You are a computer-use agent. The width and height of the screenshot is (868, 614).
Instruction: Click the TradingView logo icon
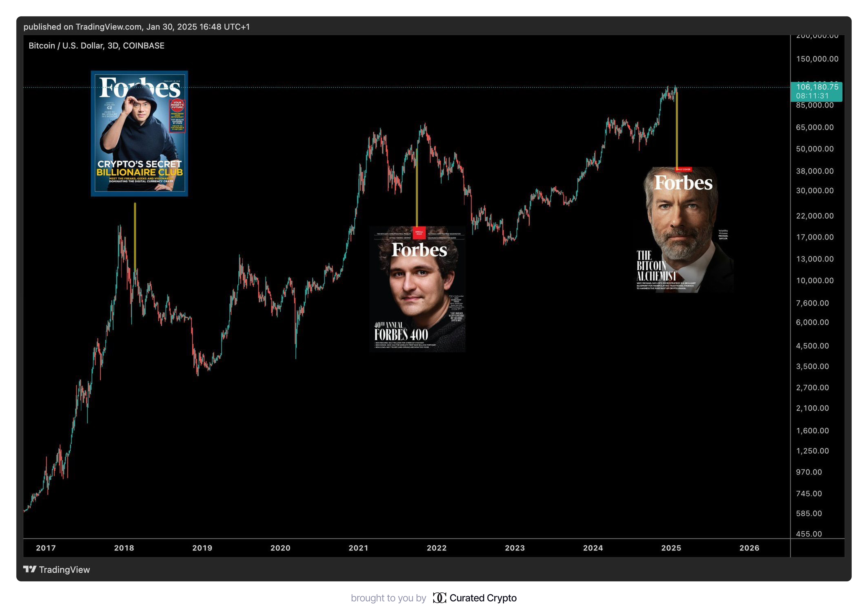point(30,569)
